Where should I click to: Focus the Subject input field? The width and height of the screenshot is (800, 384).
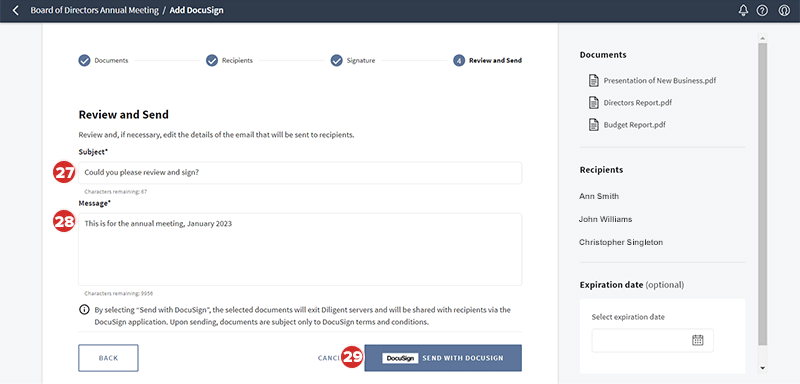(x=300, y=173)
